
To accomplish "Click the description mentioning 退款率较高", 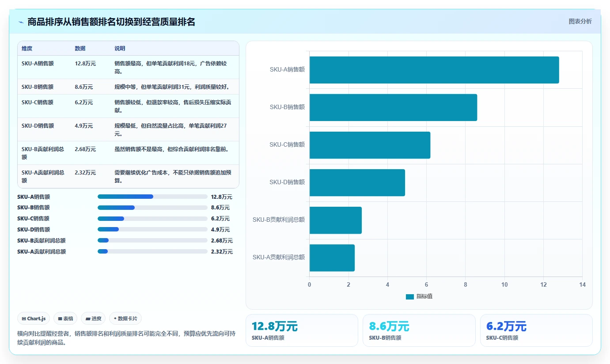I will tap(173, 106).
